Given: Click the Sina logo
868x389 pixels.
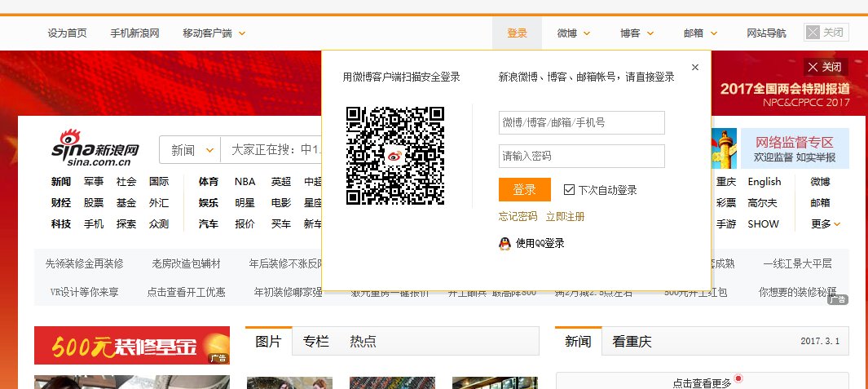Looking at the screenshot, I should pos(95,148).
